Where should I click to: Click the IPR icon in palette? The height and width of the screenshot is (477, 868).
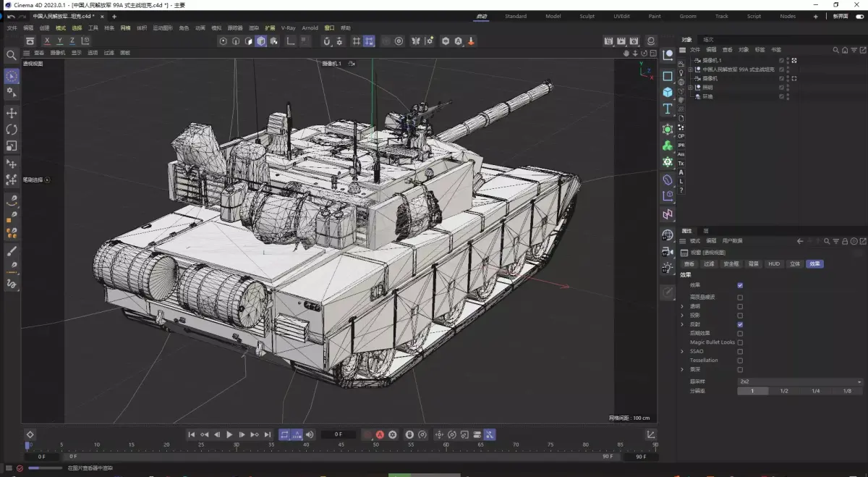(681, 145)
